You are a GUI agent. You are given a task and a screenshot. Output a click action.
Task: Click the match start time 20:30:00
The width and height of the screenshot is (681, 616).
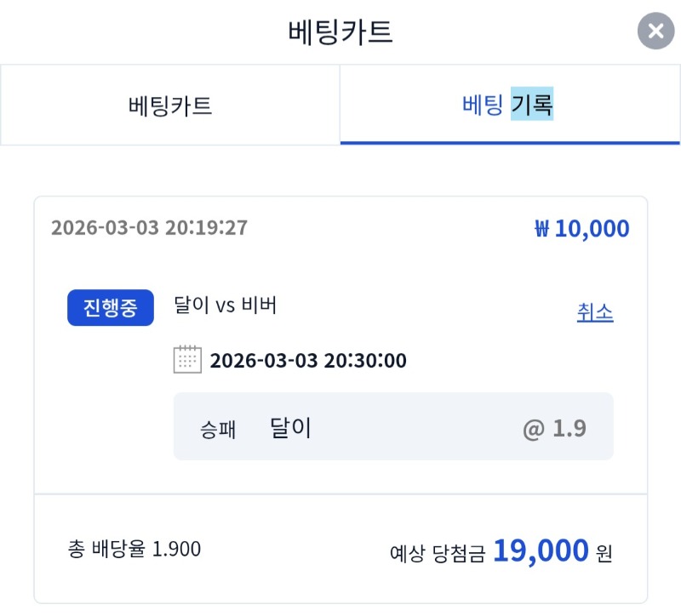tap(365, 360)
